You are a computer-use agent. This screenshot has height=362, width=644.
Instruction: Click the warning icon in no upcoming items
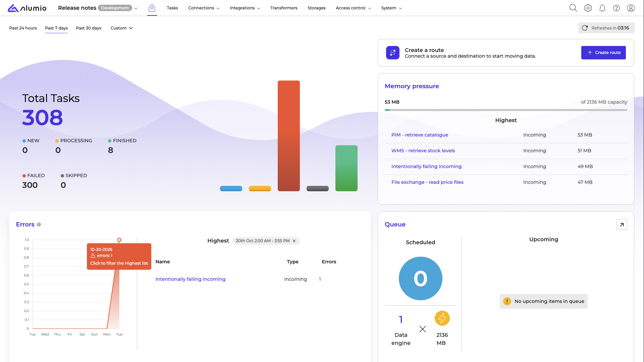click(507, 301)
